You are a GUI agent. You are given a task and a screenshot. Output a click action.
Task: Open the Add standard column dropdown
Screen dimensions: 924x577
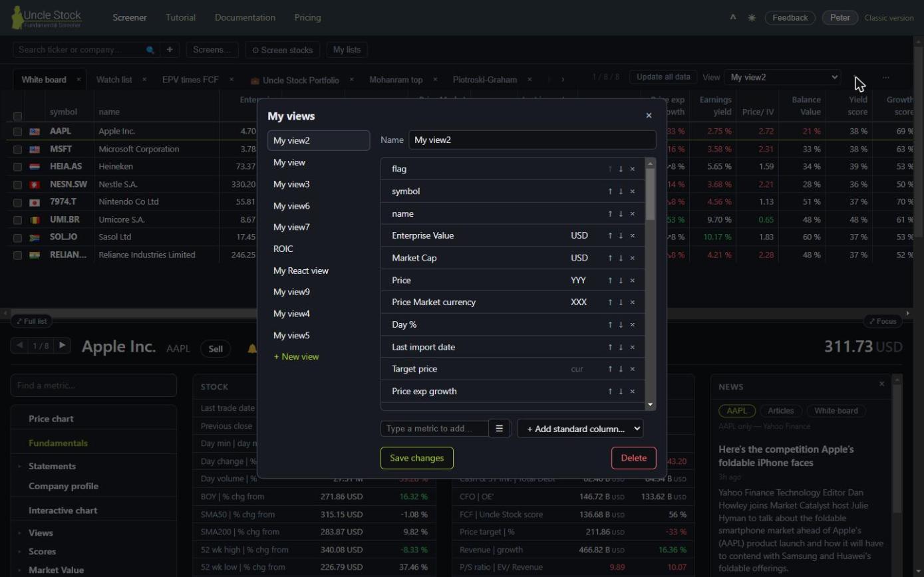[x=580, y=429]
